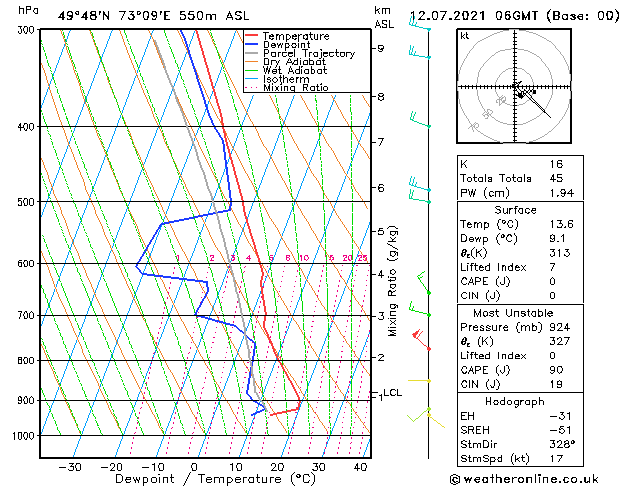Click the blue Dewpoint line sample in legend
The width and height of the screenshot is (629, 486).
click(x=252, y=44)
